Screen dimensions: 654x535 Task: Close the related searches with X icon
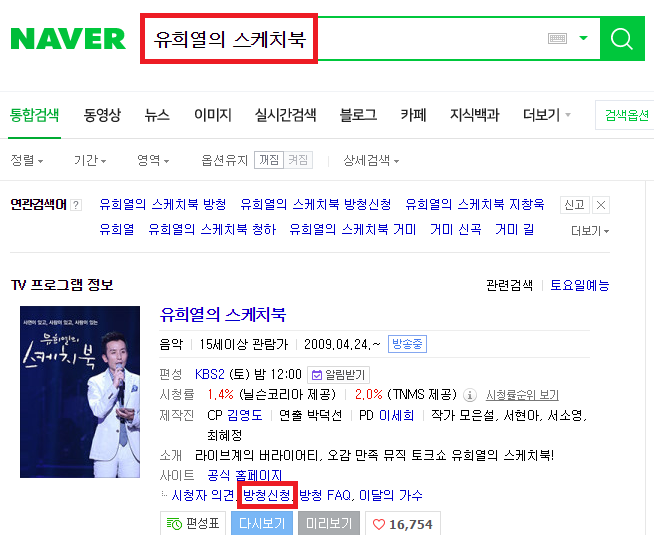click(601, 205)
